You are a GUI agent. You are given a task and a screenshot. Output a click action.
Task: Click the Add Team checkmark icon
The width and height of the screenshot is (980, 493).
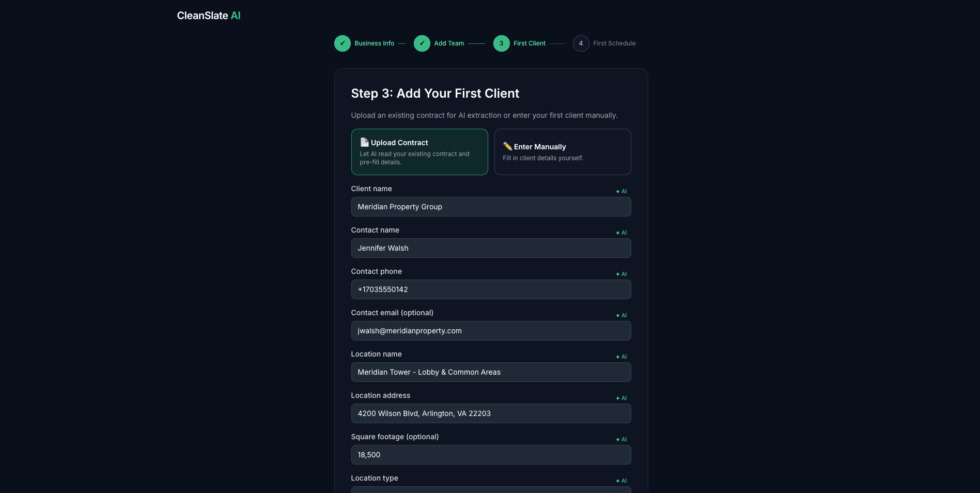(x=422, y=43)
